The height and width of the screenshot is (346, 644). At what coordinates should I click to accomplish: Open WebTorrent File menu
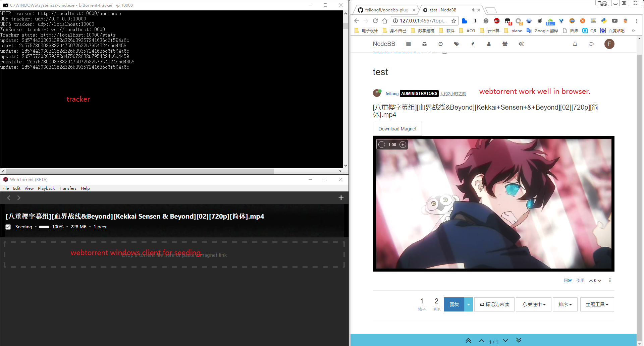tap(6, 188)
